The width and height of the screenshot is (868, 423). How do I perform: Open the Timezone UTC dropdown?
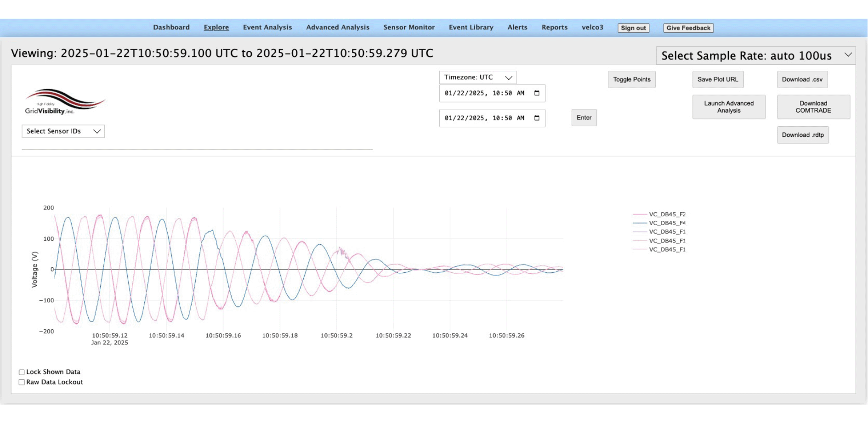477,78
